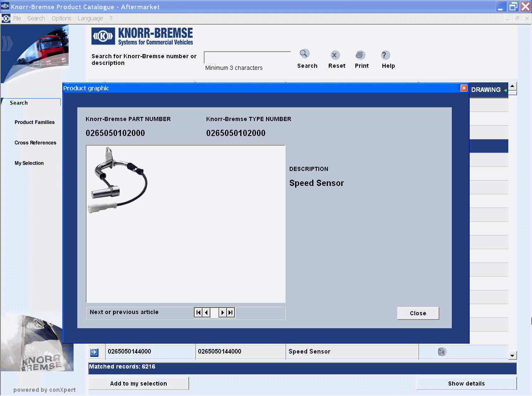This screenshot has height=396, width=532.
Task: Go to previous article arrow
Action: (206, 312)
